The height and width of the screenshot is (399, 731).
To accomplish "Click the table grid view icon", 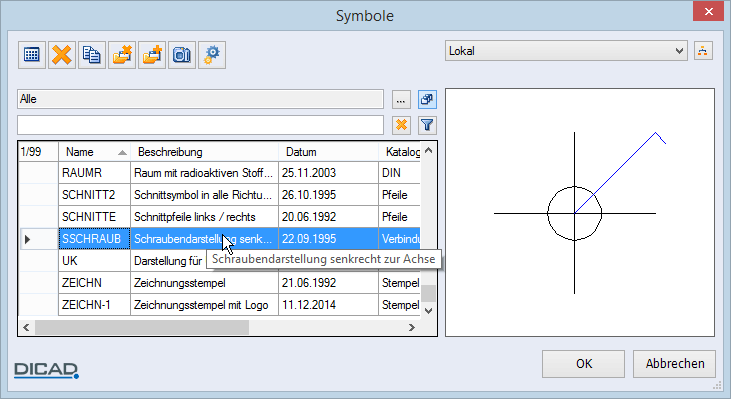I will (x=32, y=55).
